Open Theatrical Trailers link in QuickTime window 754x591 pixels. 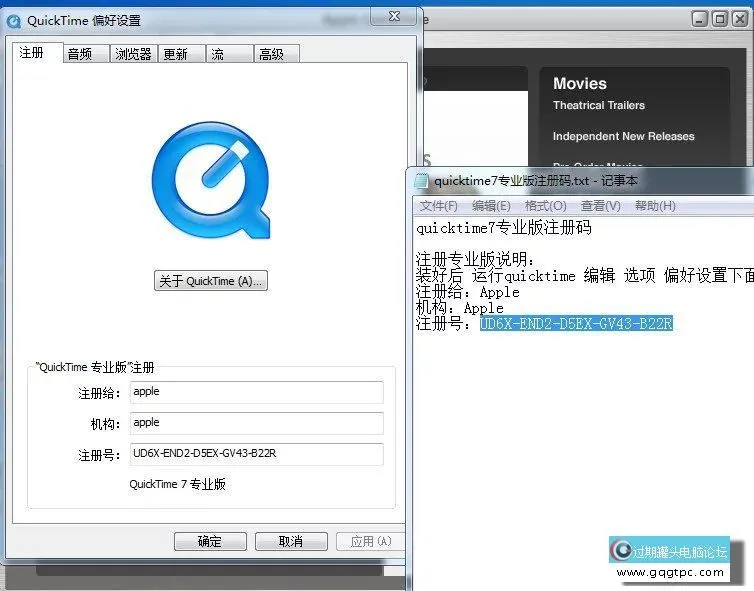point(599,105)
